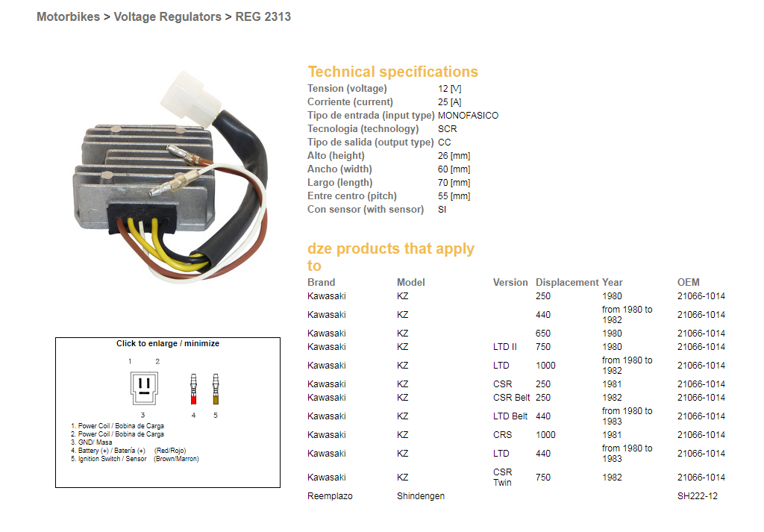This screenshot has height=532, width=764.
Task: Click the OEM column header
Action: coord(688,283)
